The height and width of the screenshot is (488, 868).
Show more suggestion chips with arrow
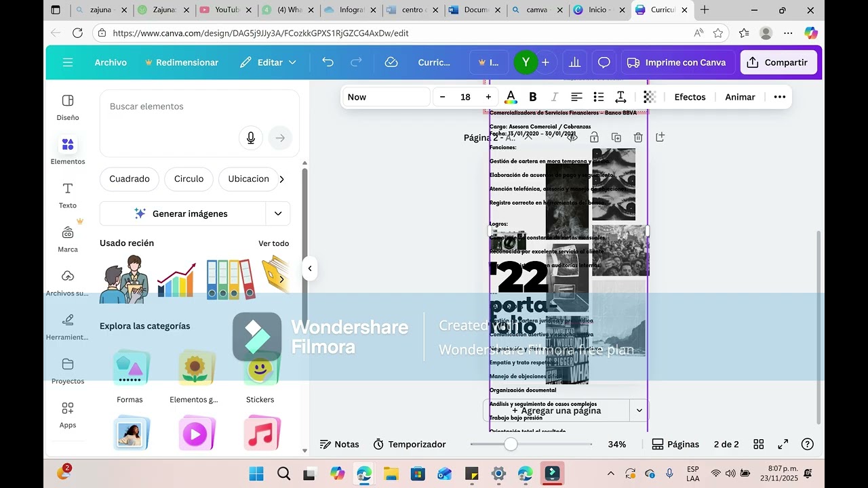tap(281, 179)
